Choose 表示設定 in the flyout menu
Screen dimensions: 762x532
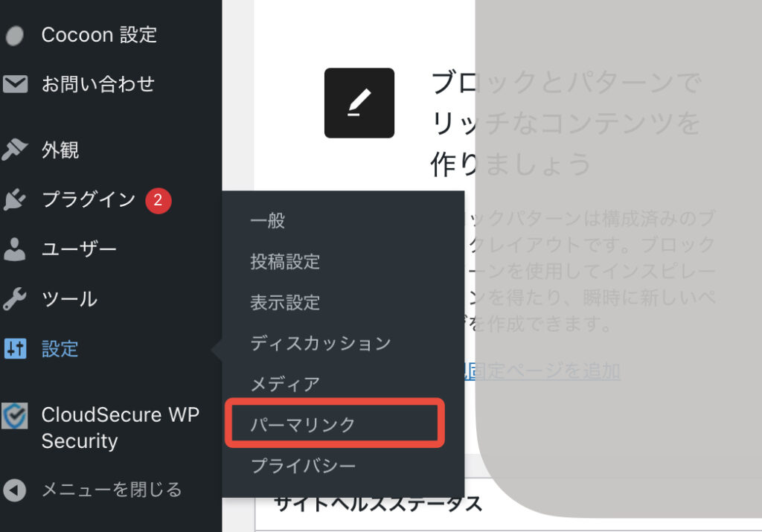[x=285, y=302]
